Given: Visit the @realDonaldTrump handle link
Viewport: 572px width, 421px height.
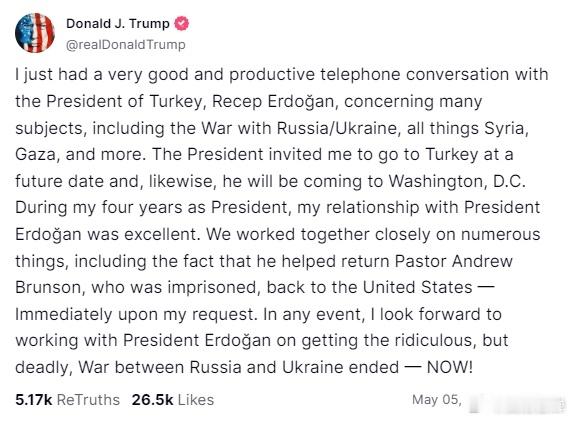Looking at the screenshot, I should [x=125, y=45].
